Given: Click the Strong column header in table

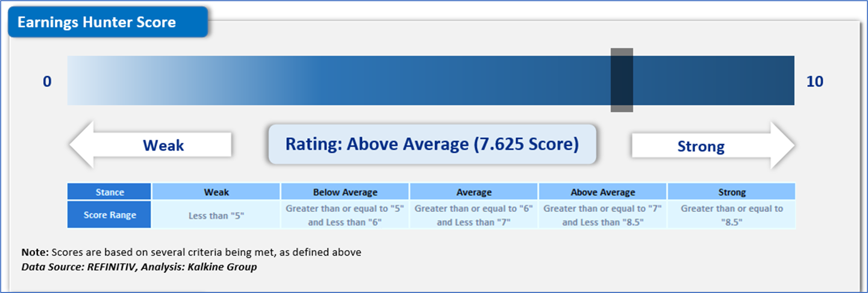Looking at the screenshot, I should [732, 192].
